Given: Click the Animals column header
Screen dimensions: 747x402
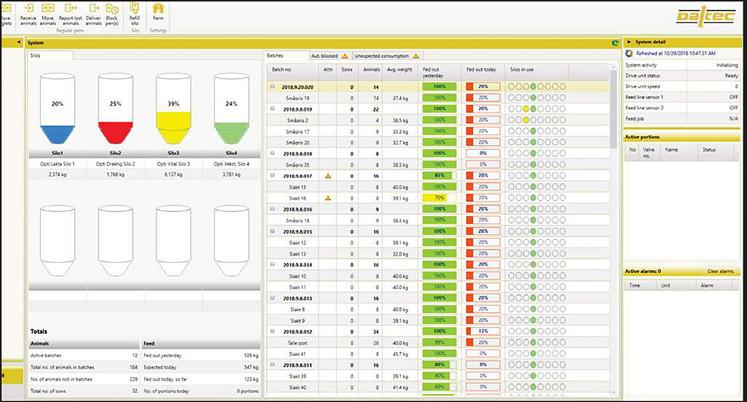Looking at the screenshot, I should tap(371, 70).
